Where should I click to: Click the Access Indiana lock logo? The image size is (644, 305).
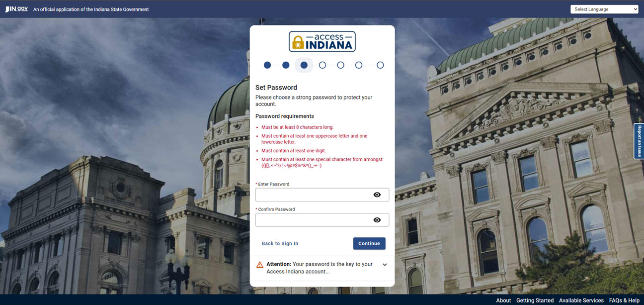coord(322,41)
